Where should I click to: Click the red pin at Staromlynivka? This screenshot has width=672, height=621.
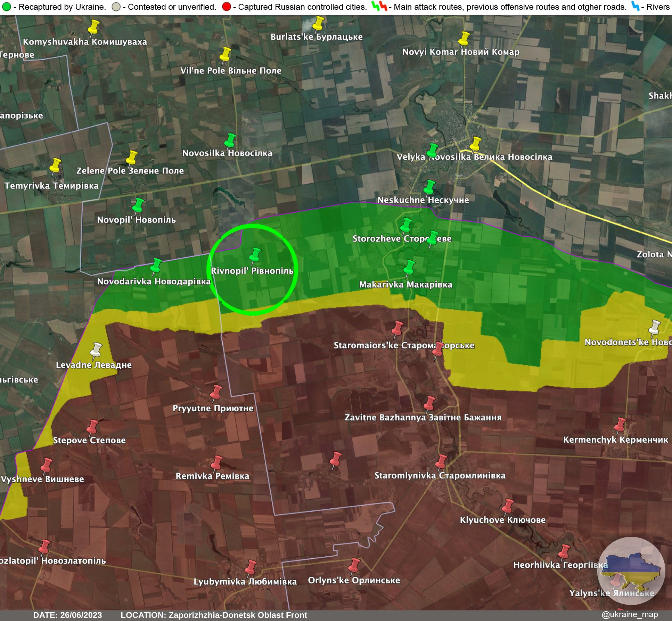[441, 461]
